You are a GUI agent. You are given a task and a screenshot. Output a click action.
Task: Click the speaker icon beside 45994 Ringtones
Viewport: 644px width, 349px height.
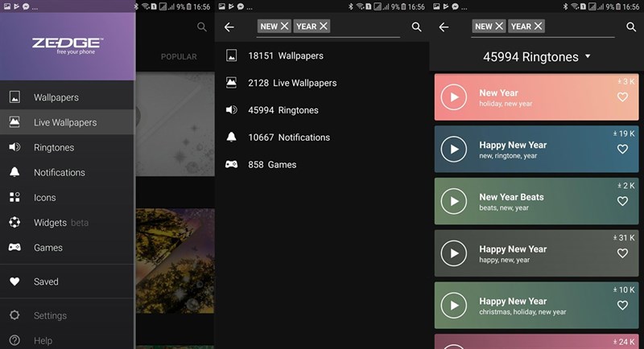click(x=231, y=110)
